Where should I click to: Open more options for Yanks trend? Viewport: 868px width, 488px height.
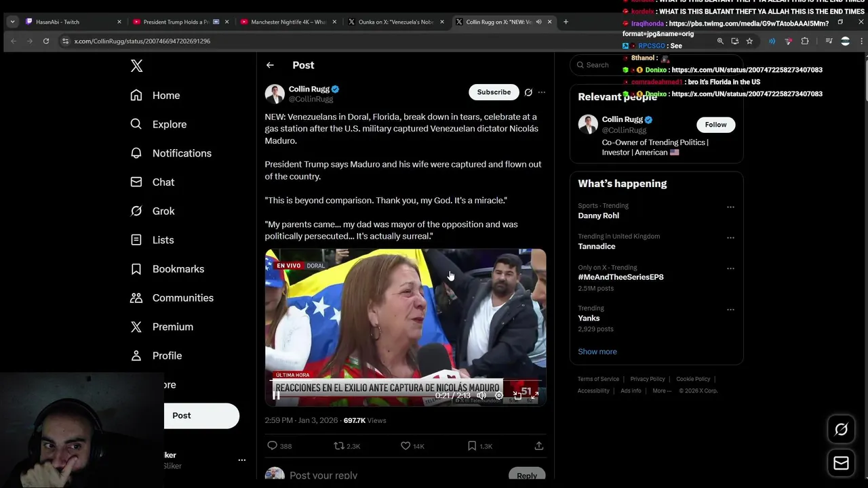tap(730, 309)
